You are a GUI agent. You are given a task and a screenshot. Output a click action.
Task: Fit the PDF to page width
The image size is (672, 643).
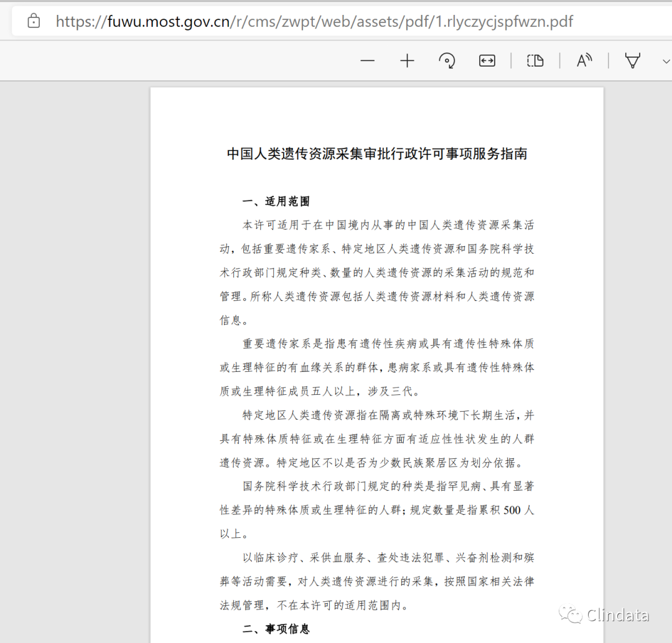click(x=487, y=61)
